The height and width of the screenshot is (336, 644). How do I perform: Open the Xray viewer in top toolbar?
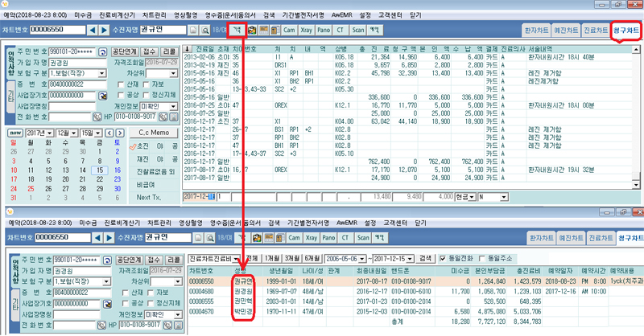[312, 30]
